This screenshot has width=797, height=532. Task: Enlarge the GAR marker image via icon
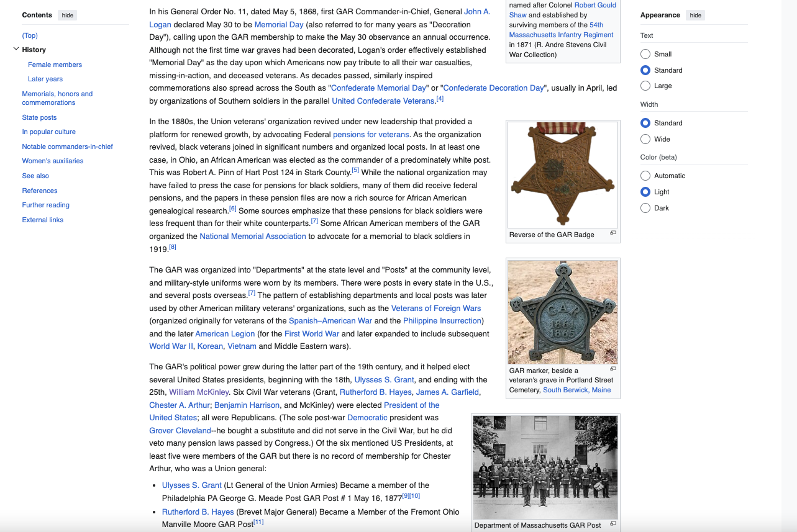[x=613, y=369]
